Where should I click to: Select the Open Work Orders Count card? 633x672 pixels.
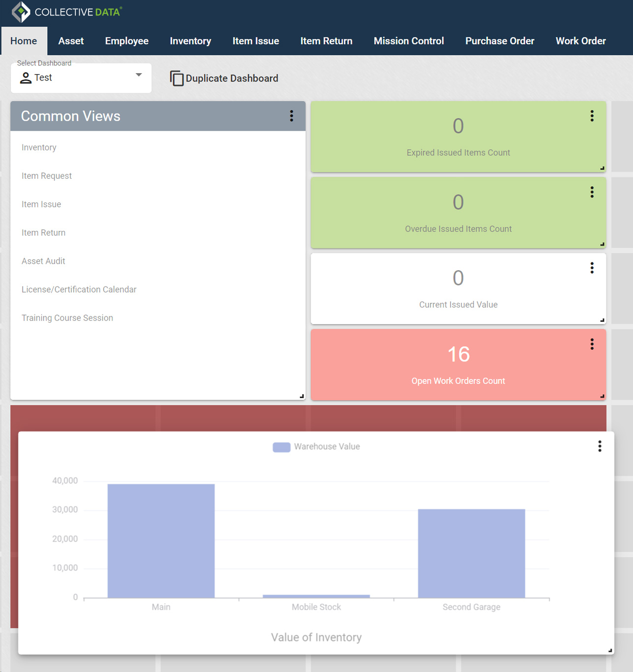pos(458,365)
